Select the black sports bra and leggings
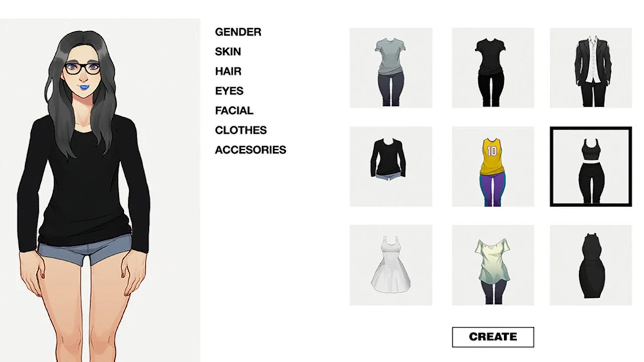The height and width of the screenshot is (362, 644). click(591, 166)
